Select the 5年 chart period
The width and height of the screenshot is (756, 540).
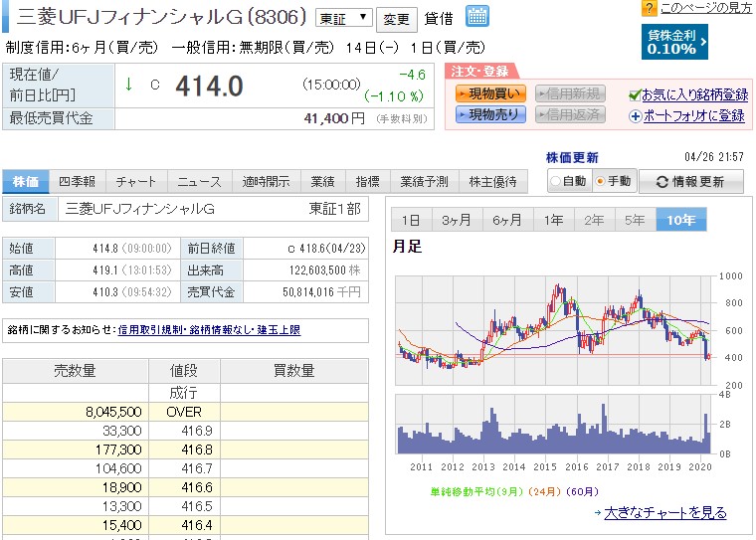pos(636,220)
